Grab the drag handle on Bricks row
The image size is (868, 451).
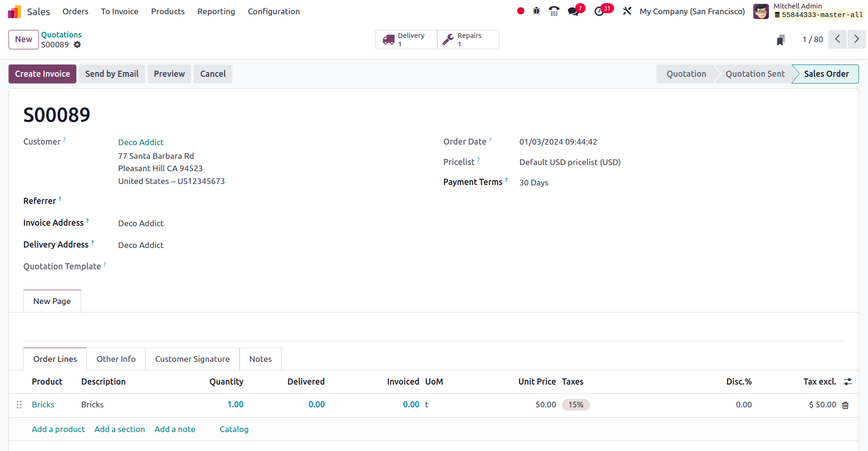pos(19,405)
